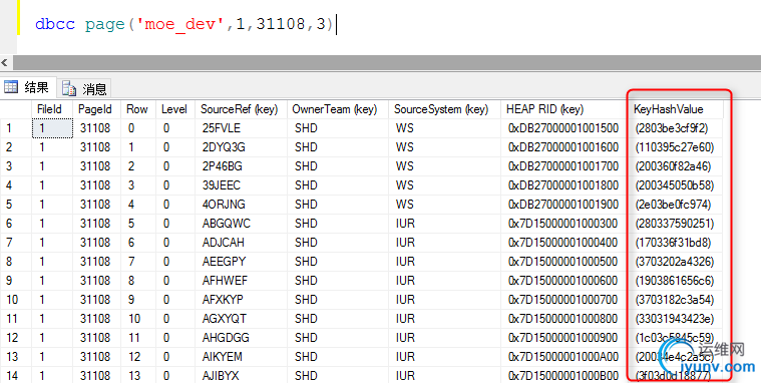
Task: Click SourceRef cell AFXKYP
Action: click(x=241, y=300)
